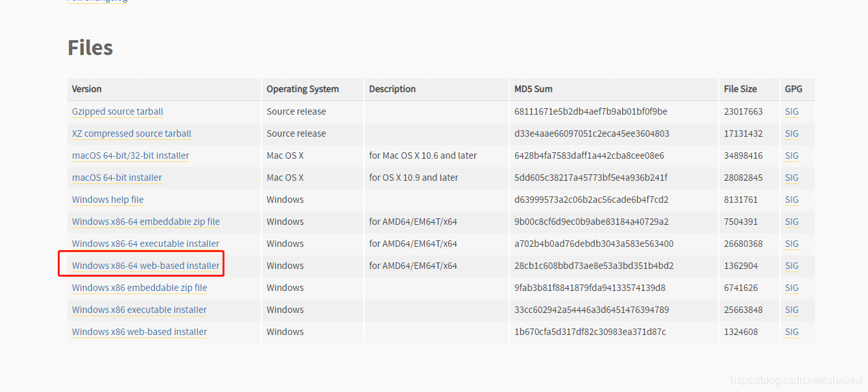Click file size 34898416
Viewport: 868px width, 392px height.
coord(743,156)
